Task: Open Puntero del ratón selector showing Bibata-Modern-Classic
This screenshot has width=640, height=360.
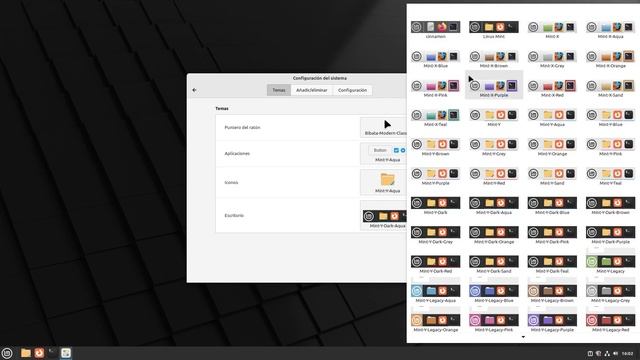Action: [383, 127]
